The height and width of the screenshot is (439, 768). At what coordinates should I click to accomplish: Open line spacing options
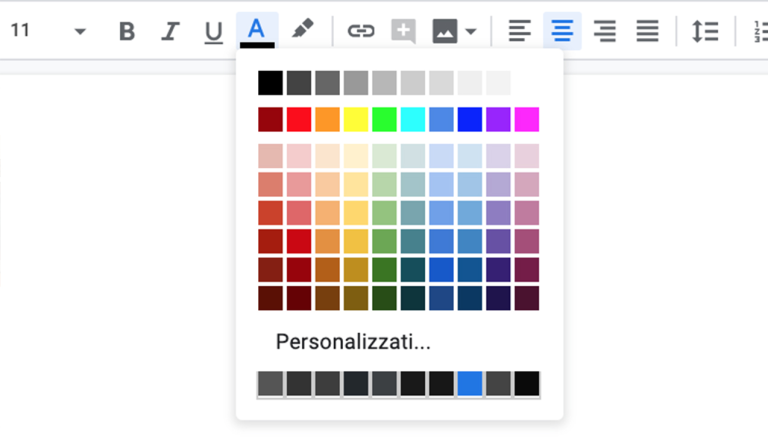click(705, 31)
